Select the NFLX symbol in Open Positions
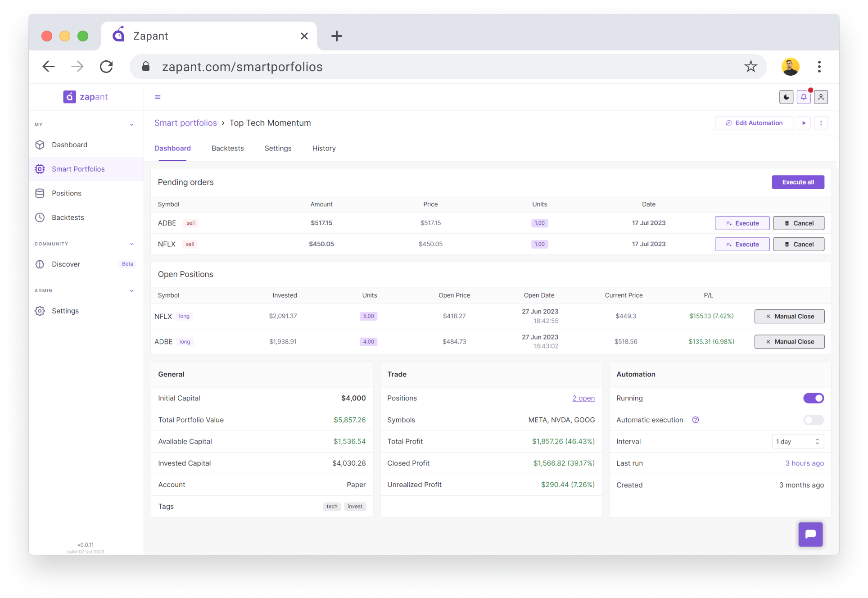 pyautogui.click(x=163, y=317)
